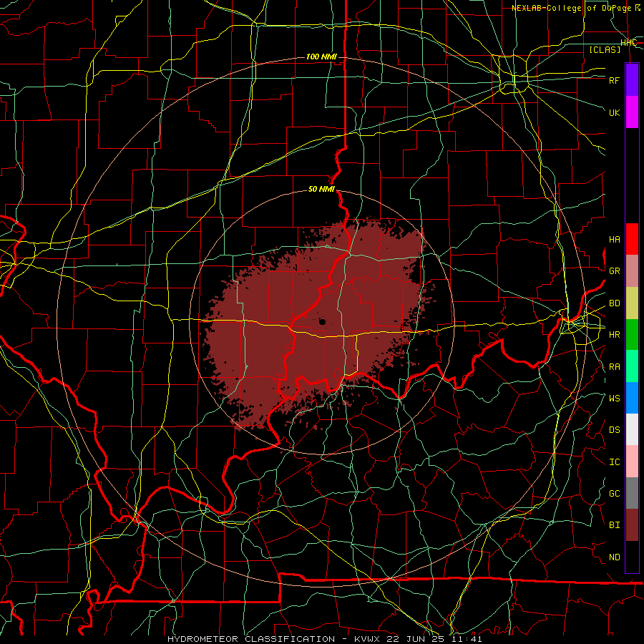This screenshot has width=644, height=644.
Task: Select the red HA legend swatch
Action: 632,239
